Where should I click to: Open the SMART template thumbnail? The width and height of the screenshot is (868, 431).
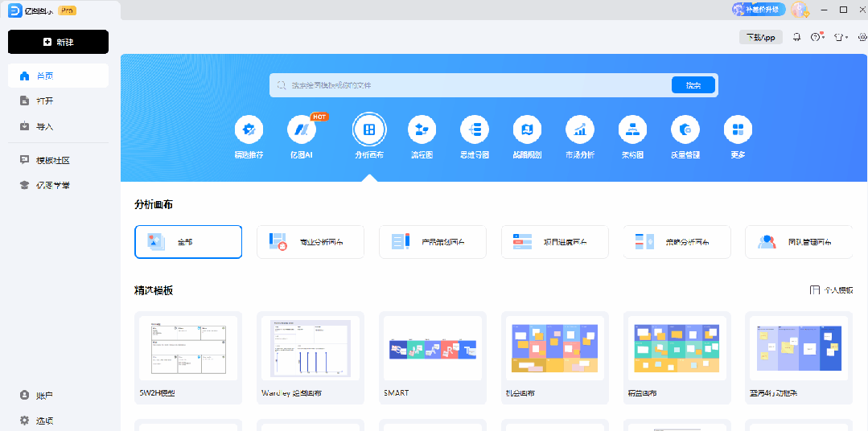point(433,349)
